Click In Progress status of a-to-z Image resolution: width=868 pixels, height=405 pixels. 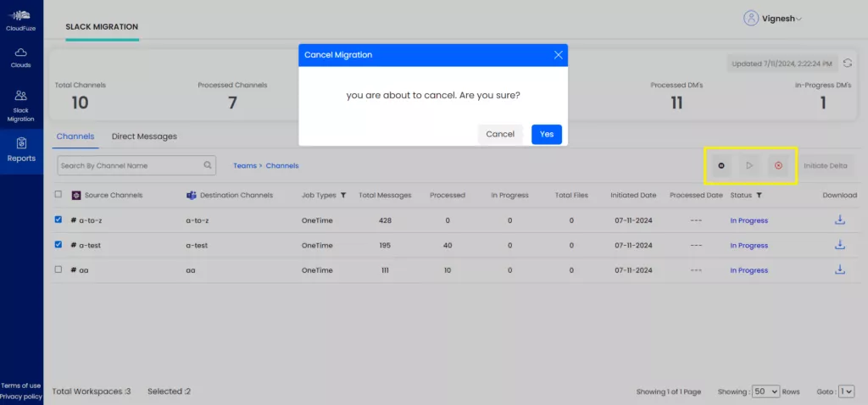coord(749,220)
